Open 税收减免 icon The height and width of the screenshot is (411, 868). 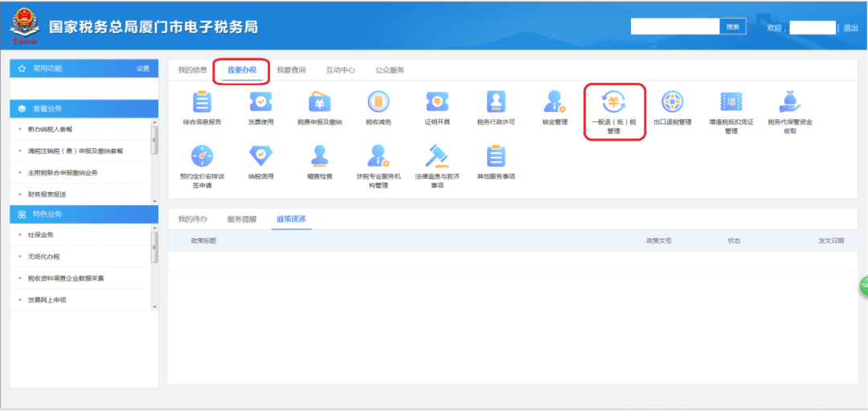click(379, 102)
